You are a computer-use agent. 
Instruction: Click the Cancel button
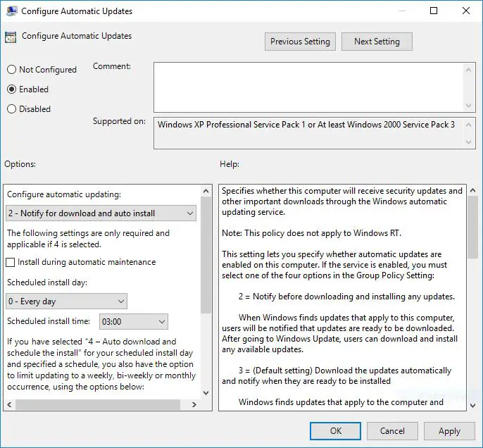pyautogui.click(x=392, y=431)
